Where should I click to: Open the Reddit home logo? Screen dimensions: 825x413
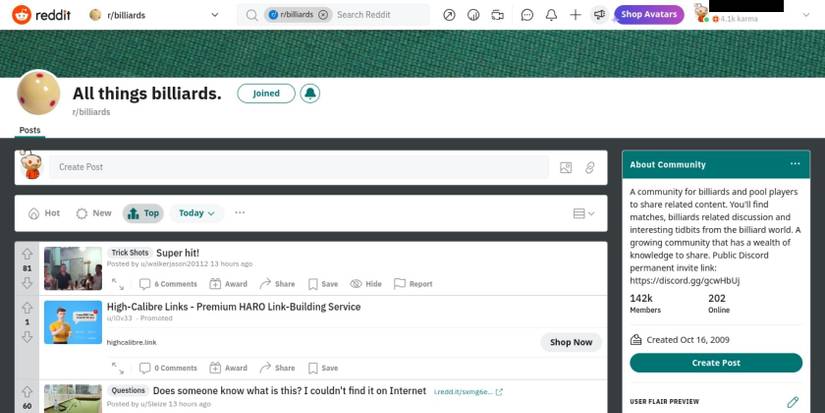[42, 15]
